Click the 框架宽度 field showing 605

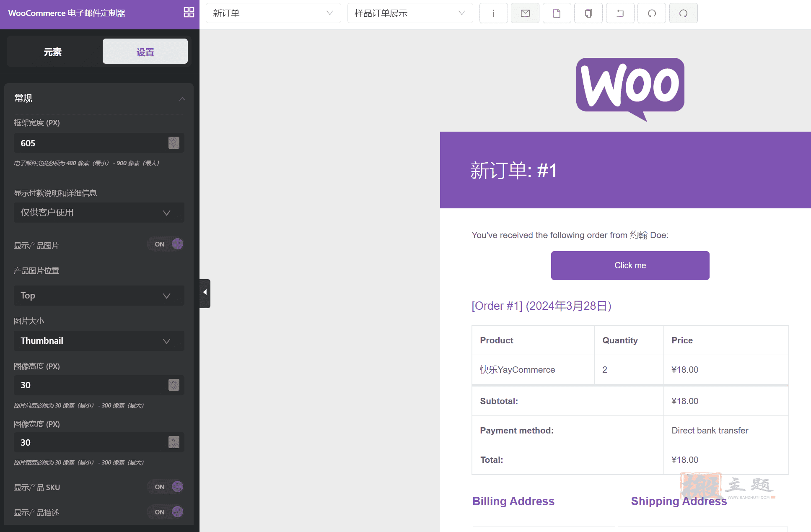(99, 143)
